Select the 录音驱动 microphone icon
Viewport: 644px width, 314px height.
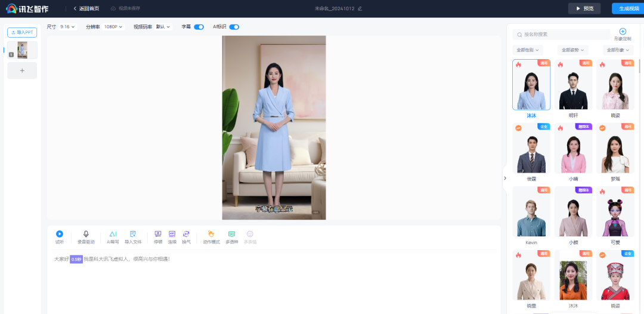[x=86, y=235]
